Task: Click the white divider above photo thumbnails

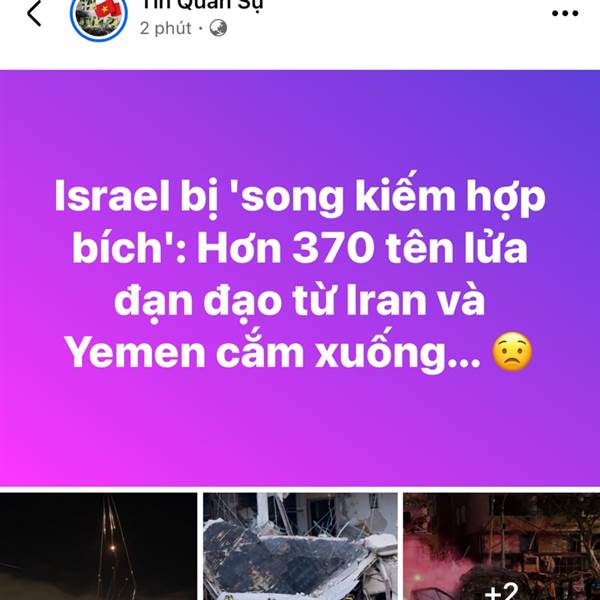Action: coord(300,489)
